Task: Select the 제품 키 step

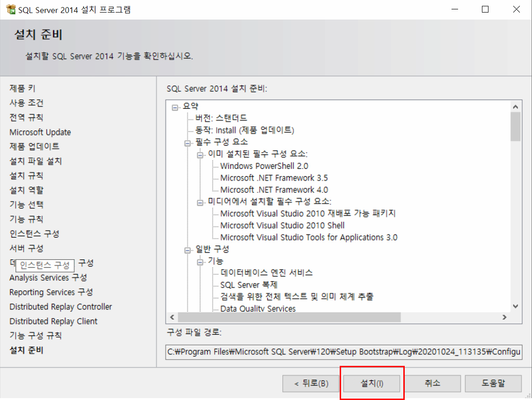Action: [x=22, y=88]
